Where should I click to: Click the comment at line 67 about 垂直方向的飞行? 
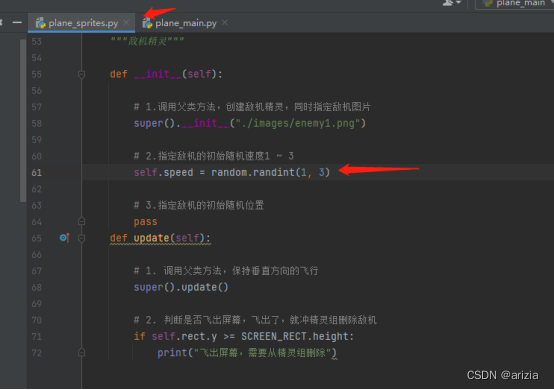click(x=226, y=271)
